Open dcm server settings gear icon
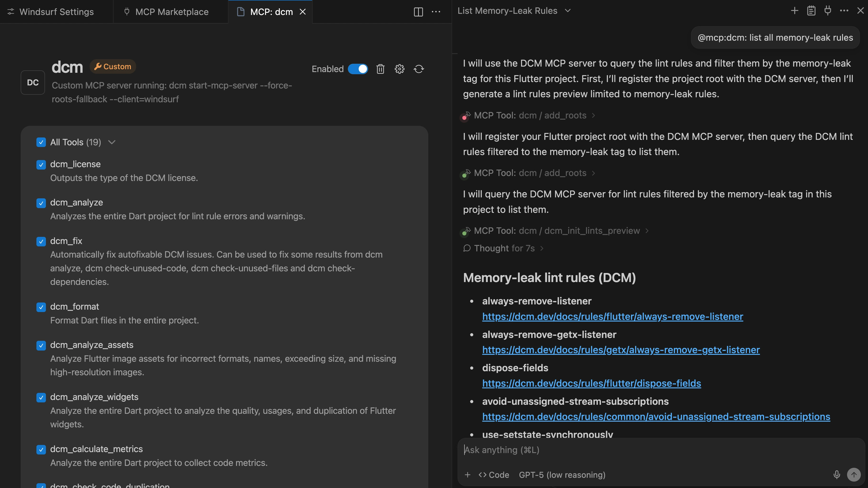Image resolution: width=868 pixels, height=488 pixels. click(399, 69)
